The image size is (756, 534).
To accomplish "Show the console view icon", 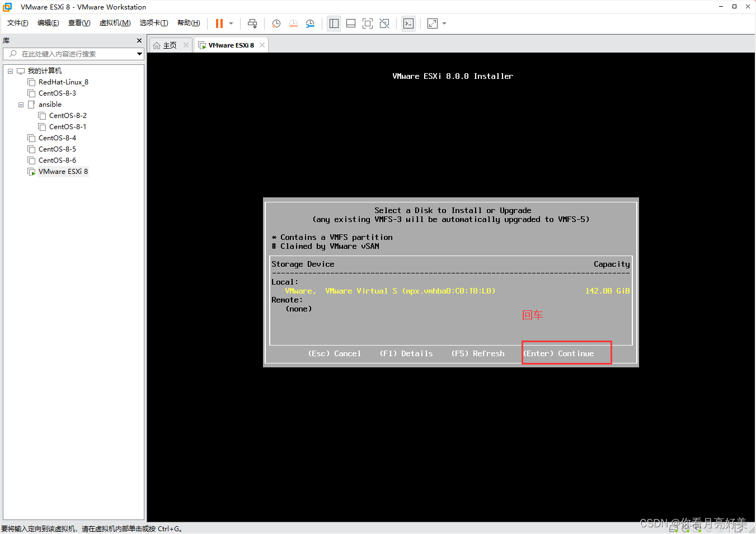I will 408,23.
